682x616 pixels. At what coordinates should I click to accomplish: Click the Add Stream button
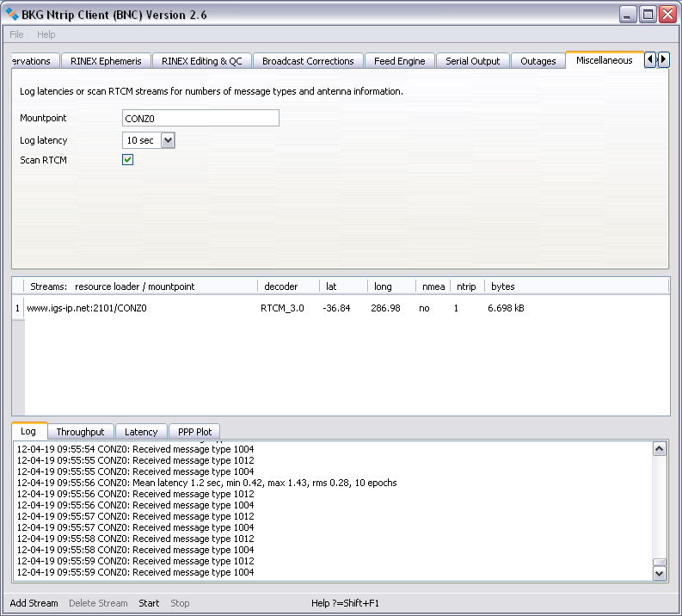[34, 603]
